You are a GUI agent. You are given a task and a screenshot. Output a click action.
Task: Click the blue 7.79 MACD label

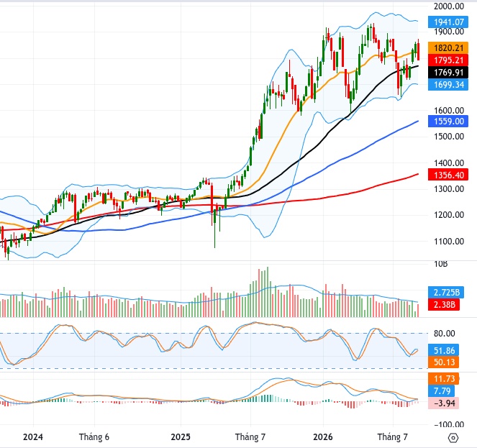pyautogui.click(x=441, y=390)
